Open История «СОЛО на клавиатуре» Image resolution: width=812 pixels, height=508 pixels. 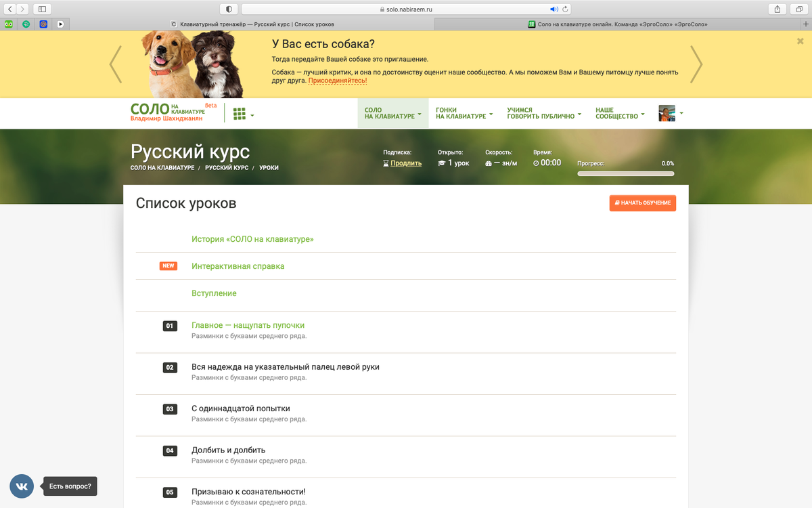(x=252, y=239)
